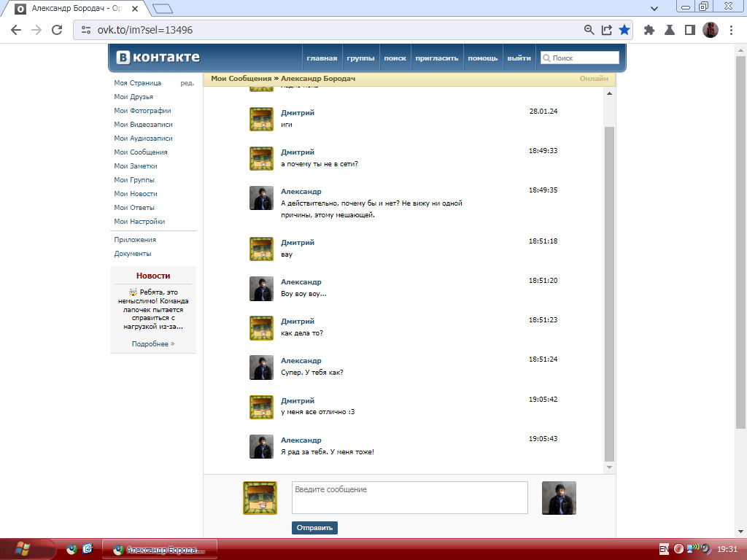This screenshot has width=747, height=560.
Task: Toggle the browser side panel icon
Action: pyautogui.click(x=690, y=30)
